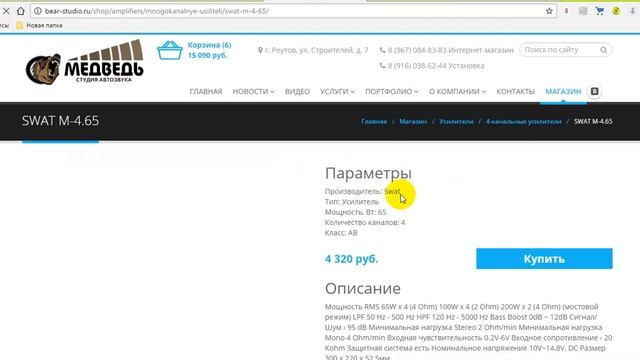The height and width of the screenshot is (360, 640).
Task: Expand the УСЛУГИ dropdown menu
Action: pyautogui.click(x=337, y=91)
